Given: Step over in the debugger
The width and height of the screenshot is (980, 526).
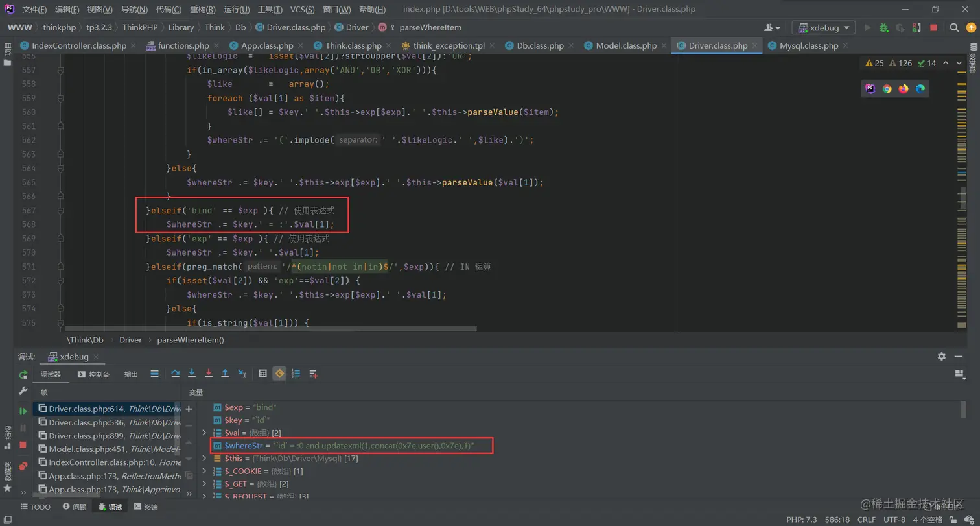Looking at the screenshot, I should (x=176, y=374).
